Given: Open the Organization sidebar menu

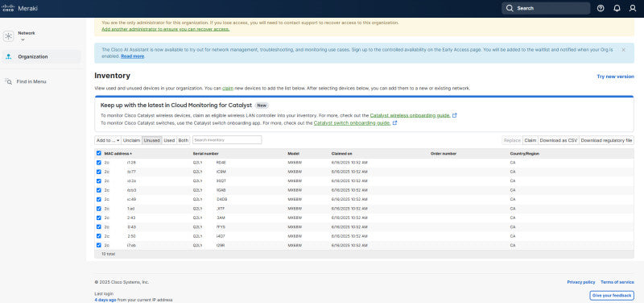Looking at the screenshot, I should click(x=42, y=56).
